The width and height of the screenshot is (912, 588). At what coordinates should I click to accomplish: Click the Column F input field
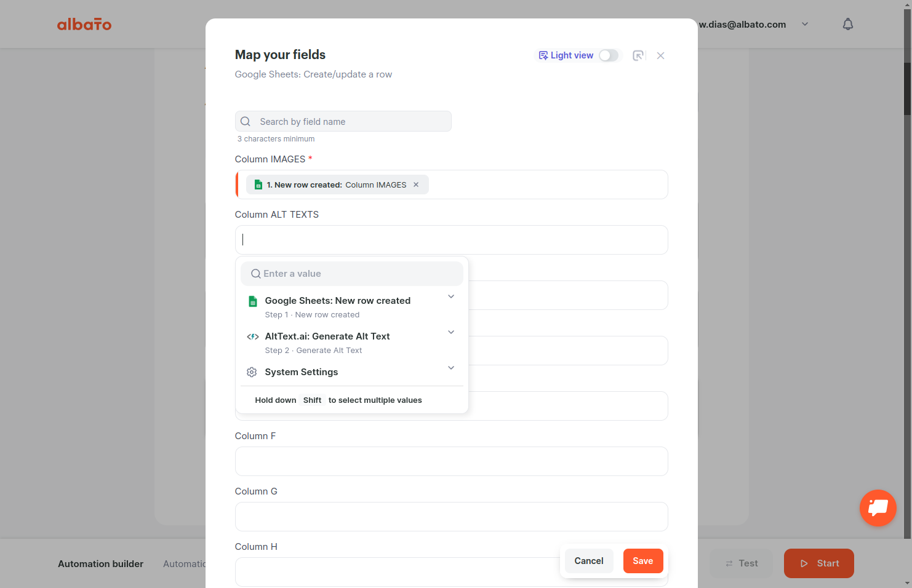pos(452,461)
